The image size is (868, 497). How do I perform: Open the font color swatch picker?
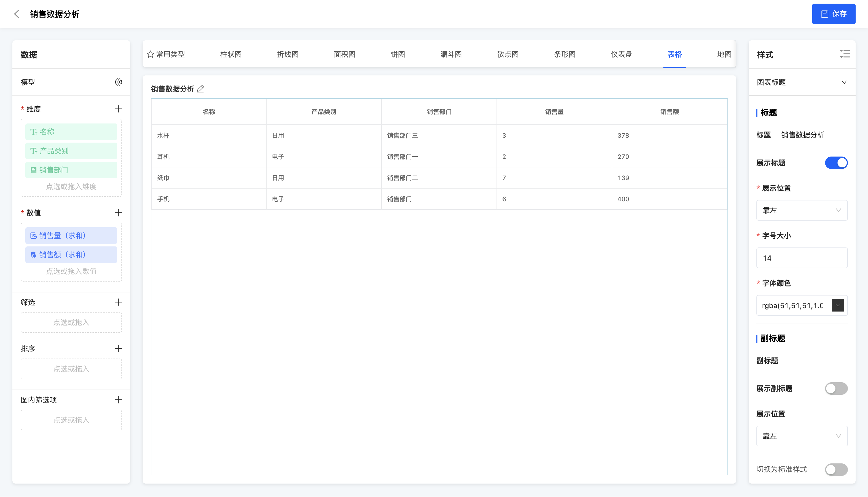pos(838,306)
